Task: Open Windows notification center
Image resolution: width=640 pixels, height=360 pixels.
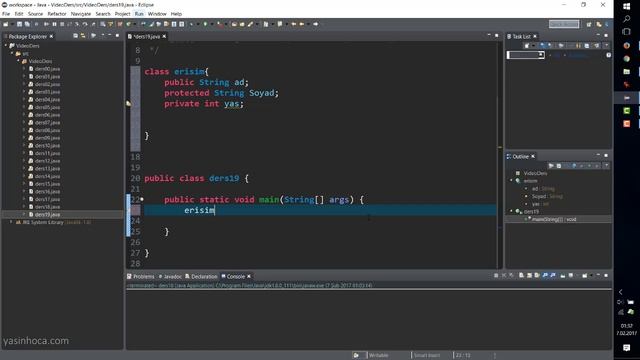Action: (x=627, y=348)
